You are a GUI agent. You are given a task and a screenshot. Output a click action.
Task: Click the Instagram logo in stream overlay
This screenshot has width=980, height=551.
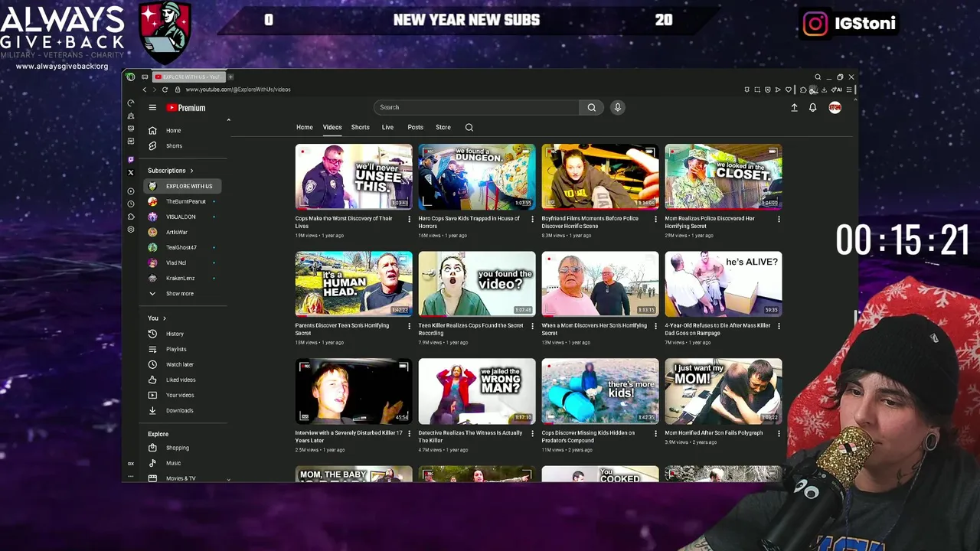point(815,24)
